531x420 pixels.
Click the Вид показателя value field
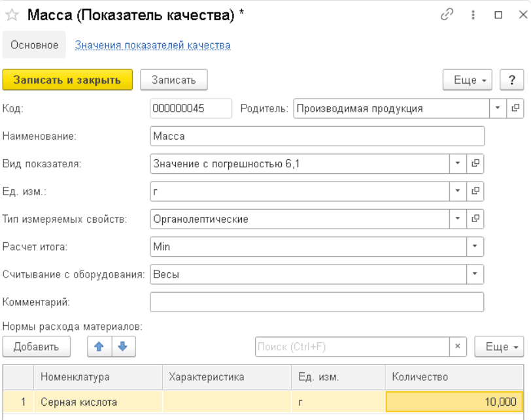coord(300,164)
